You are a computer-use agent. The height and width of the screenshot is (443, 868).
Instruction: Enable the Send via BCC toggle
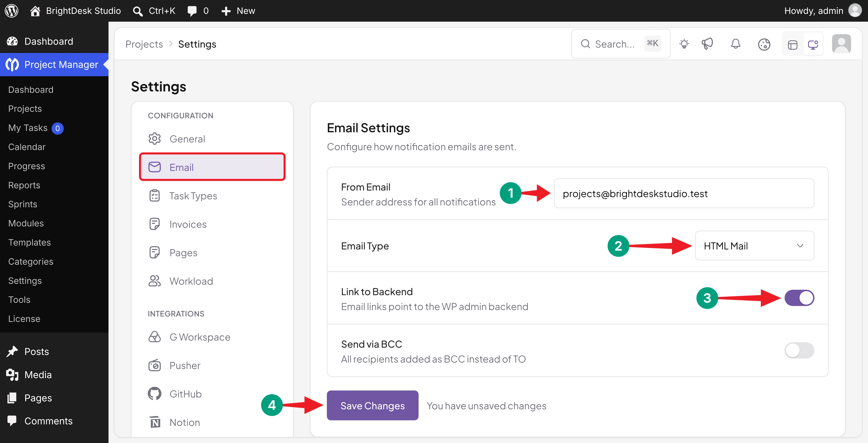pos(799,350)
